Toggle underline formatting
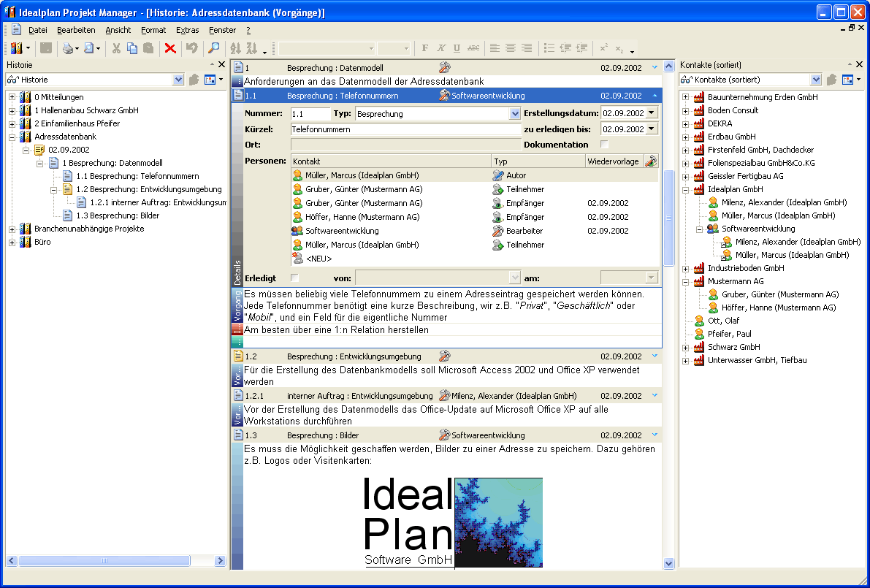 [x=457, y=49]
